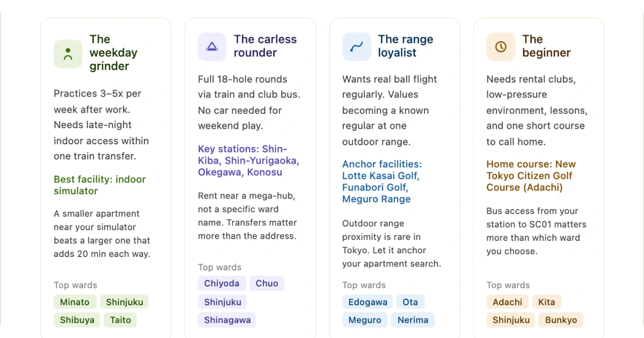Select the Minato ward tag
Image resolution: width=644 pixels, height=338 pixels.
(75, 302)
